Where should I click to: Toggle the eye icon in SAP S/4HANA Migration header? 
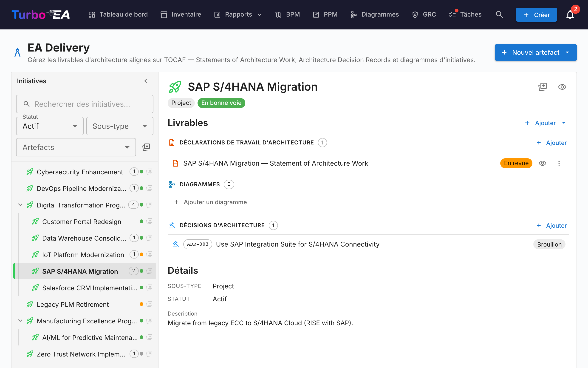coord(562,87)
